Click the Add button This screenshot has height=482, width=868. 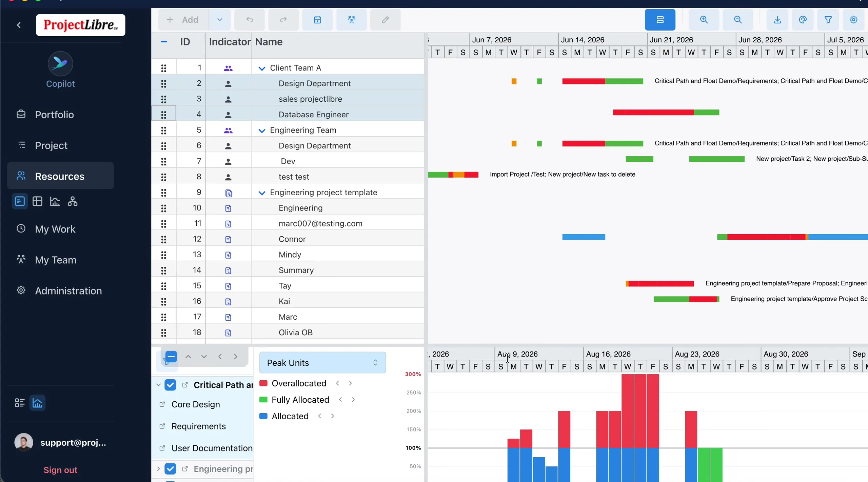tap(183, 20)
